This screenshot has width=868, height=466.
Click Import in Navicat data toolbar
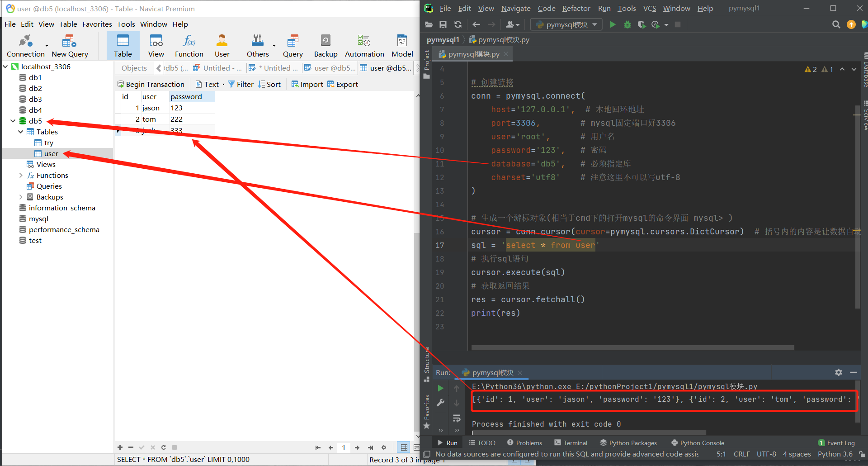click(x=307, y=84)
